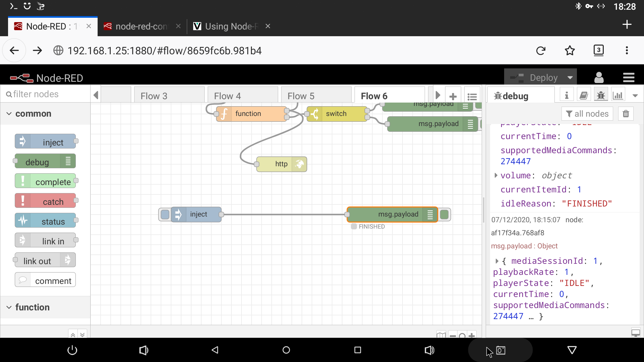Open debug in new window icon
Screen dimensions: 644x362
point(636,333)
